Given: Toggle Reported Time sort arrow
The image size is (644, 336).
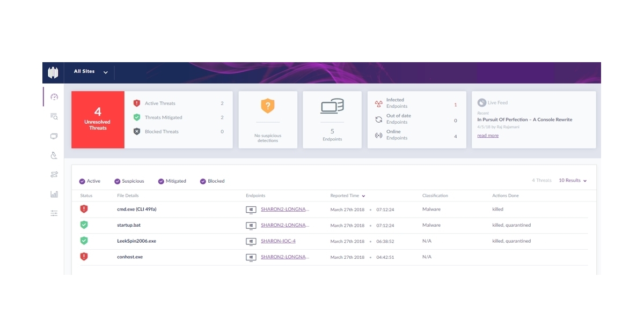Looking at the screenshot, I should [364, 196].
